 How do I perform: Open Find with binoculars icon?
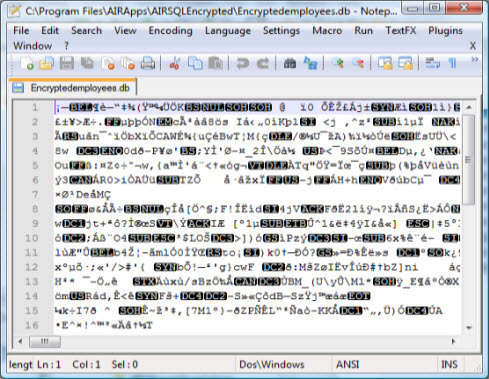point(290,63)
